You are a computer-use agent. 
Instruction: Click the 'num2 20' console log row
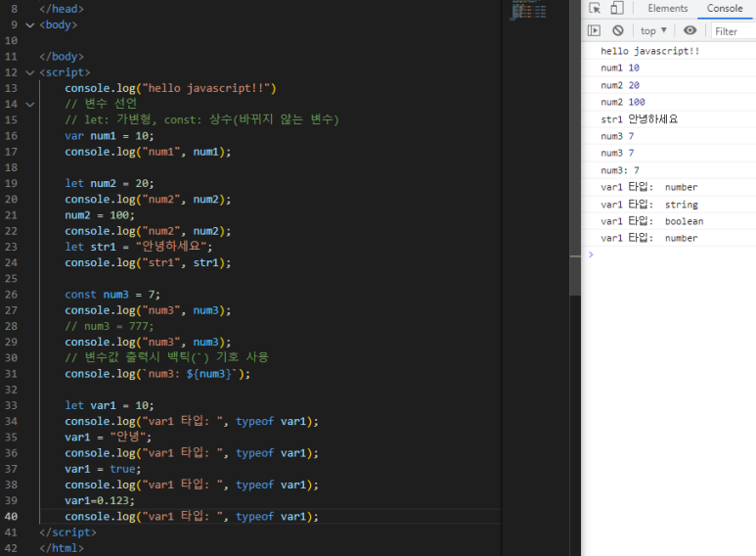(668, 85)
